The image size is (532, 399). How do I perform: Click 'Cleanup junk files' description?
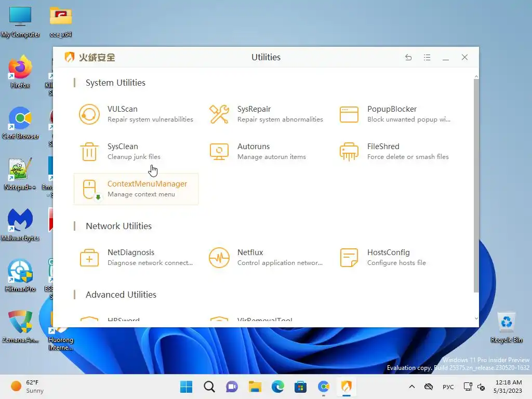point(134,157)
